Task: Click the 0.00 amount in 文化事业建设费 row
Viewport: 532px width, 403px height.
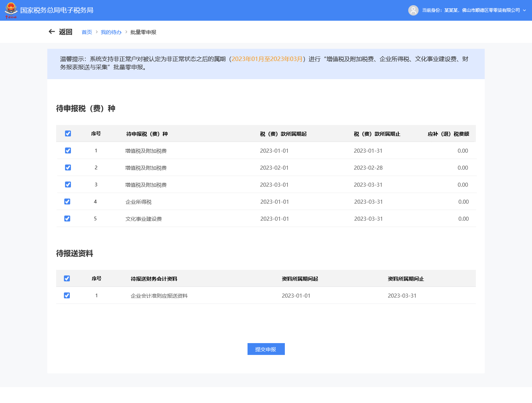Action: pos(464,219)
